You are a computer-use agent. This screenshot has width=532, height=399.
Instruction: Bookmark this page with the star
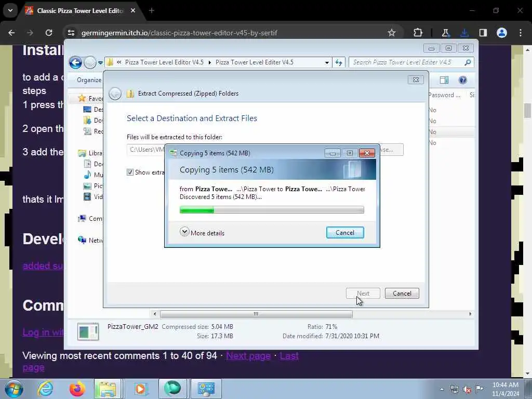tap(392, 33)
